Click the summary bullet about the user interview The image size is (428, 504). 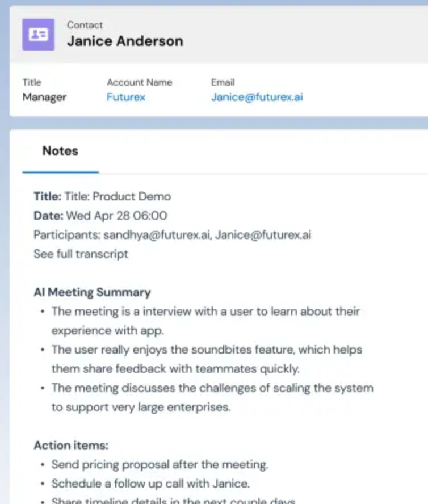pyautogui.click(x=205, y=321)
